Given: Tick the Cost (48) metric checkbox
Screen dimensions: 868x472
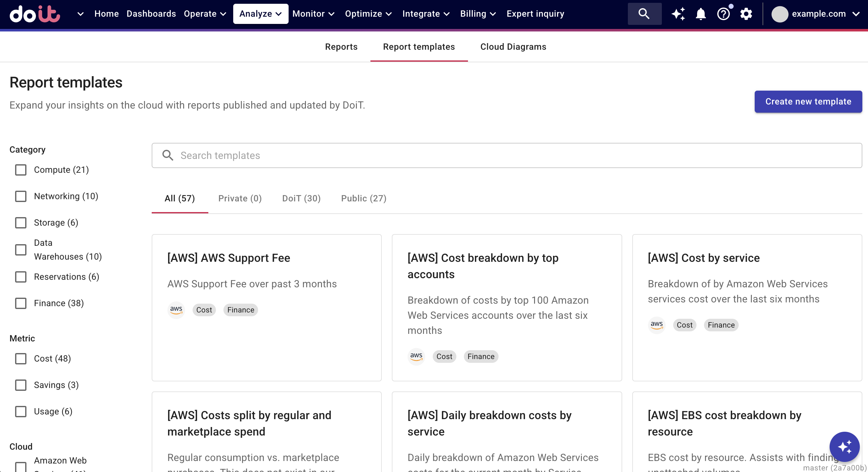Looking at the screenshot, I should [21, 358].
